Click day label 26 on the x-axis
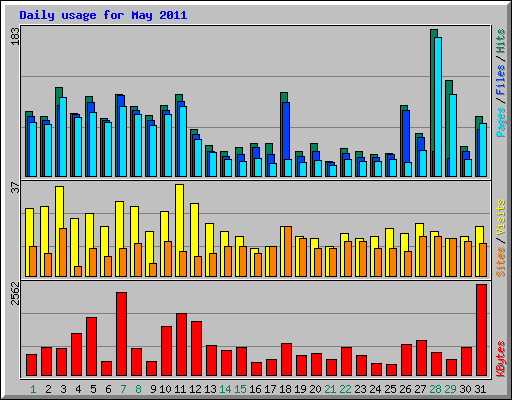The image size is (512, 400). [x=405, y=389]
